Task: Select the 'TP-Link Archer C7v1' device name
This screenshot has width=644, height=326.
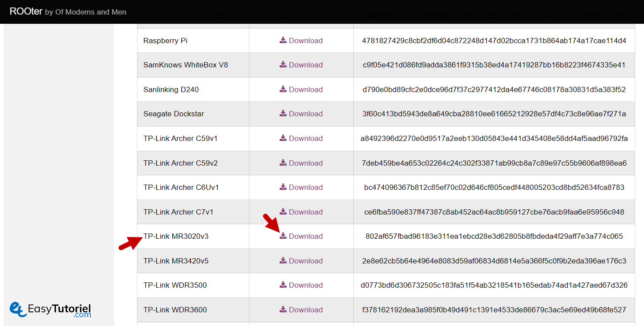Action: click(x=178, y=212)
